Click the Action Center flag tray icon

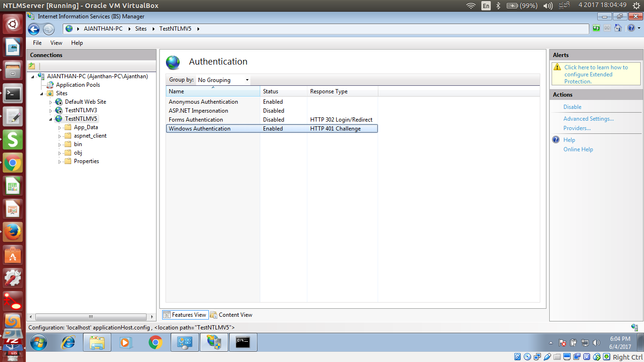coord(562,343)
